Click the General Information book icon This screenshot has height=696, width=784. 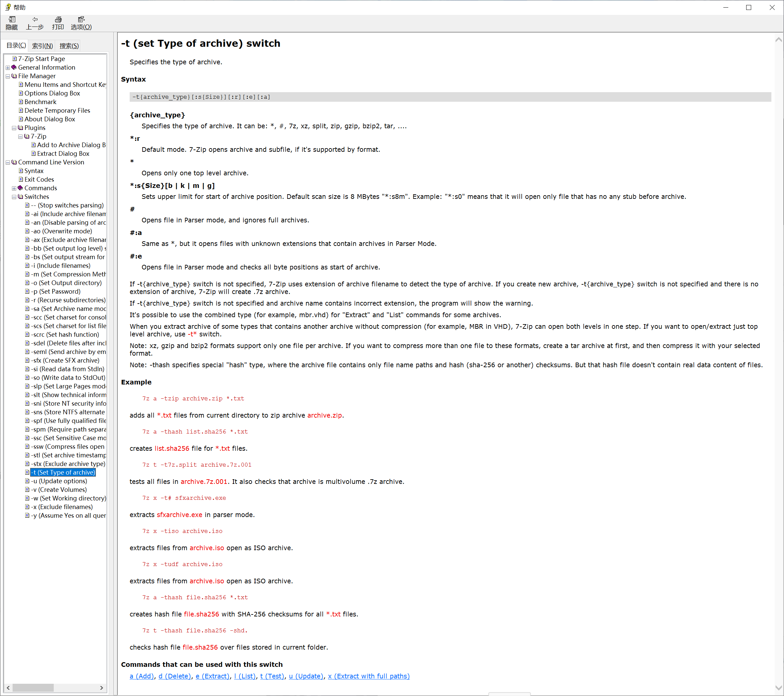pyautogui.click(x=14, y=68)
